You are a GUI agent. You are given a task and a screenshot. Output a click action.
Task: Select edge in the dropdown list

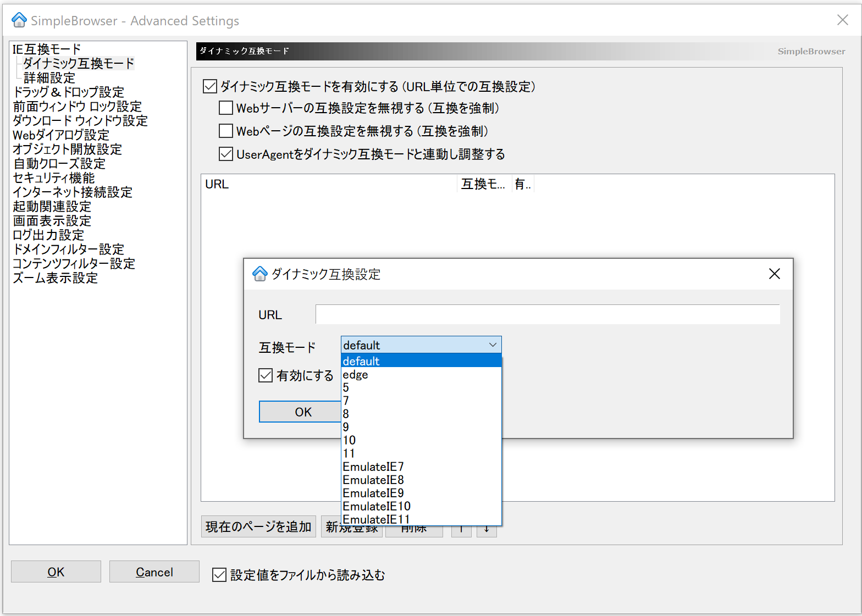pos(421,375)
